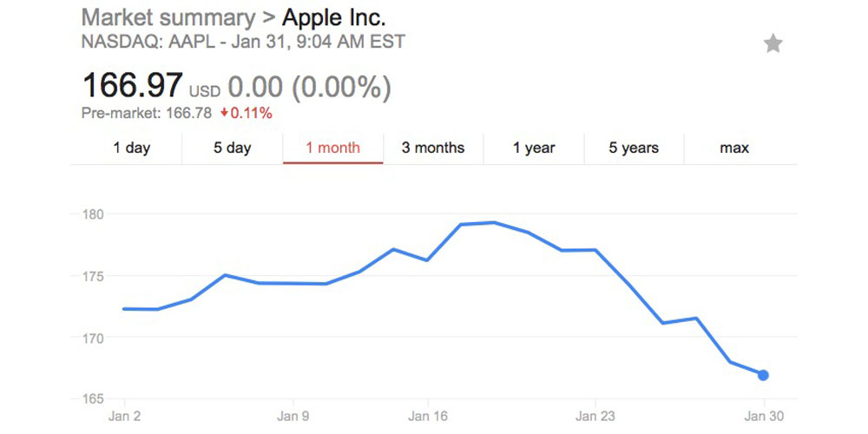
Task: Click the 166.97 current price value
Action: [x=132, y=86]
